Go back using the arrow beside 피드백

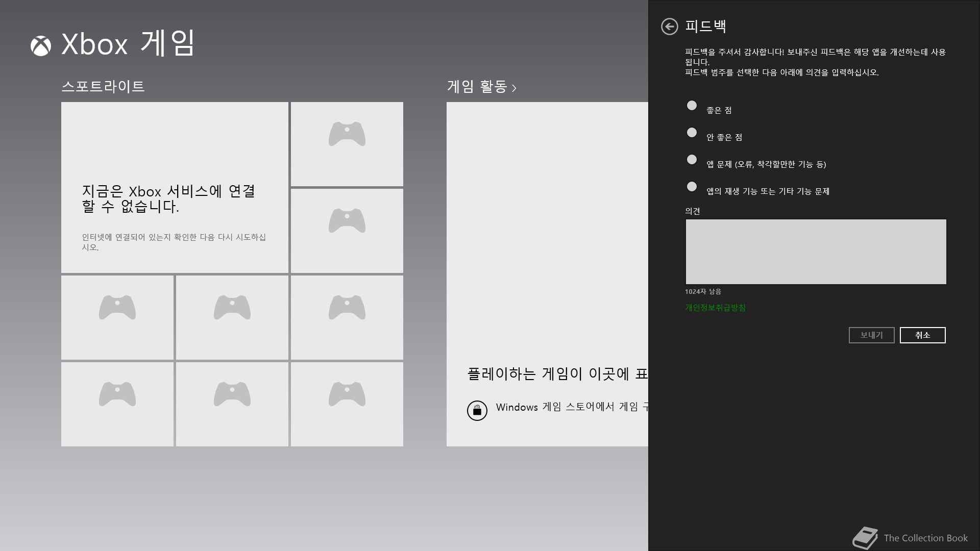coord(669,27)
